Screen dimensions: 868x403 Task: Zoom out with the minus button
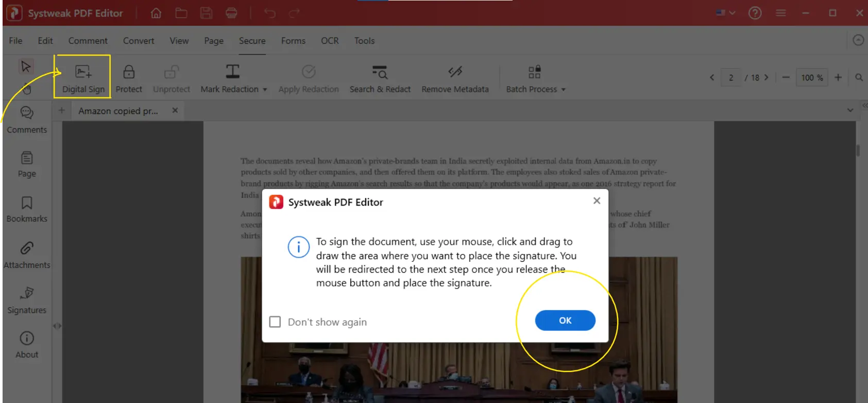[x=786, y=77]
